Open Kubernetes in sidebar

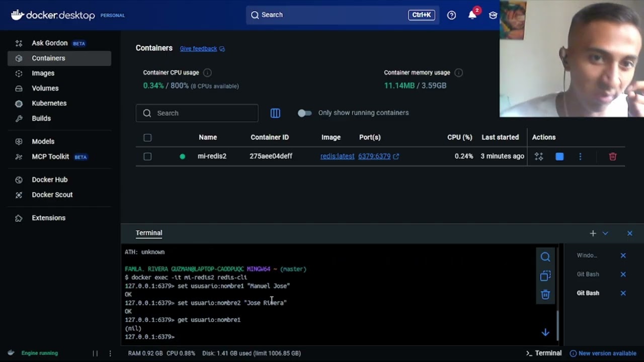(59, 104)
